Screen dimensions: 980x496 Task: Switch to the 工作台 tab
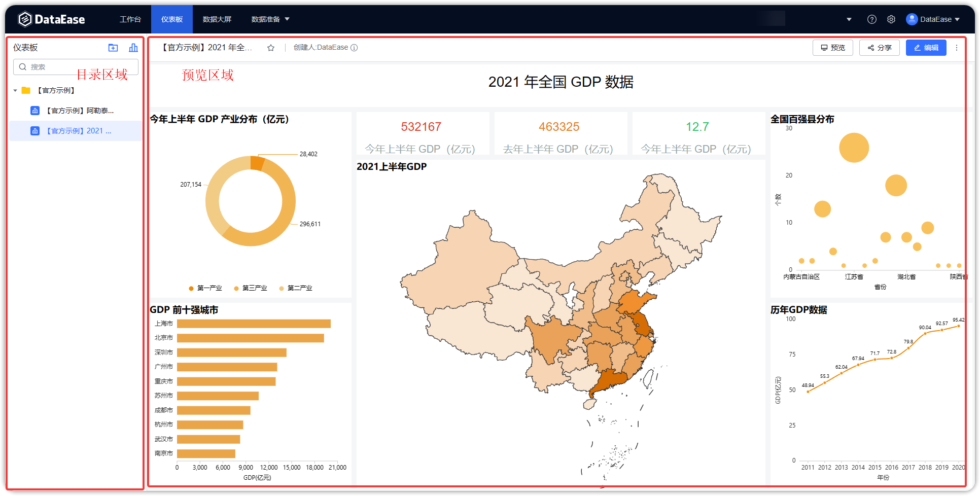coord(130,19)
